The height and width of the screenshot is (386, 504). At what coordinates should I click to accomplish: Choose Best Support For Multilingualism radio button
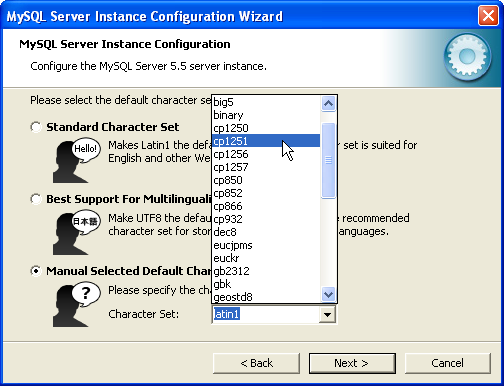point(36,199)
